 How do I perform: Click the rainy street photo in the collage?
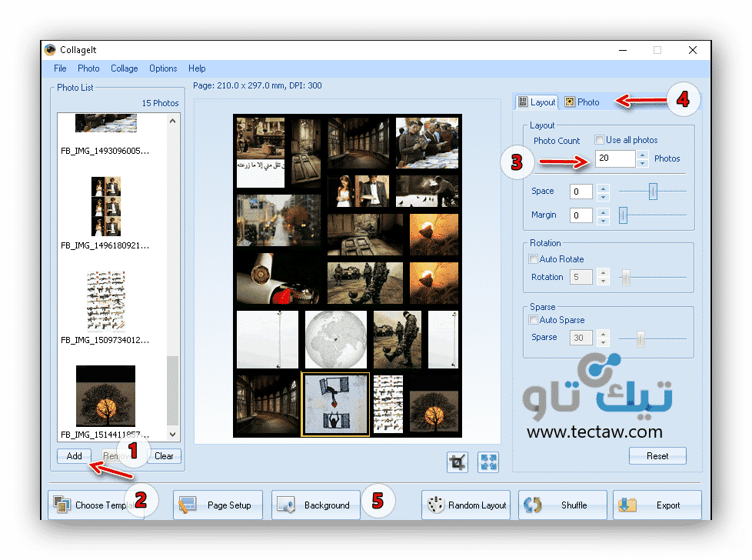[x=278, y=221]
